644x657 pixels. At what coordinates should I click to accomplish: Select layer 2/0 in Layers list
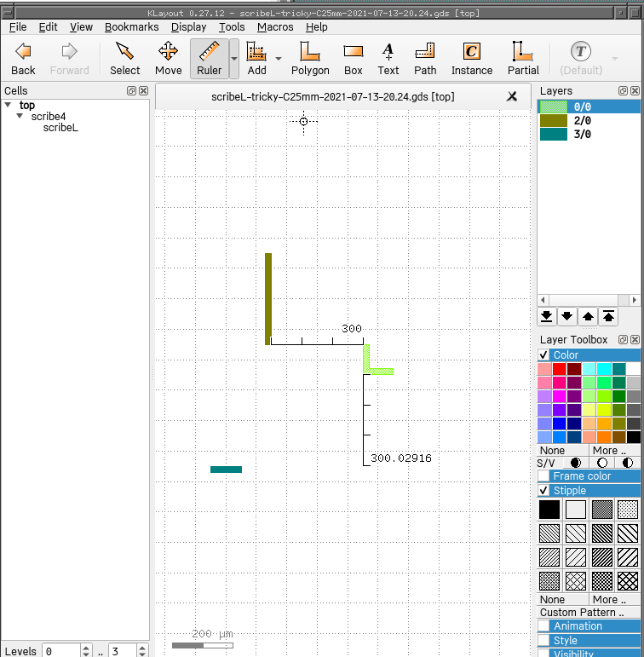[x=589, y=121]
